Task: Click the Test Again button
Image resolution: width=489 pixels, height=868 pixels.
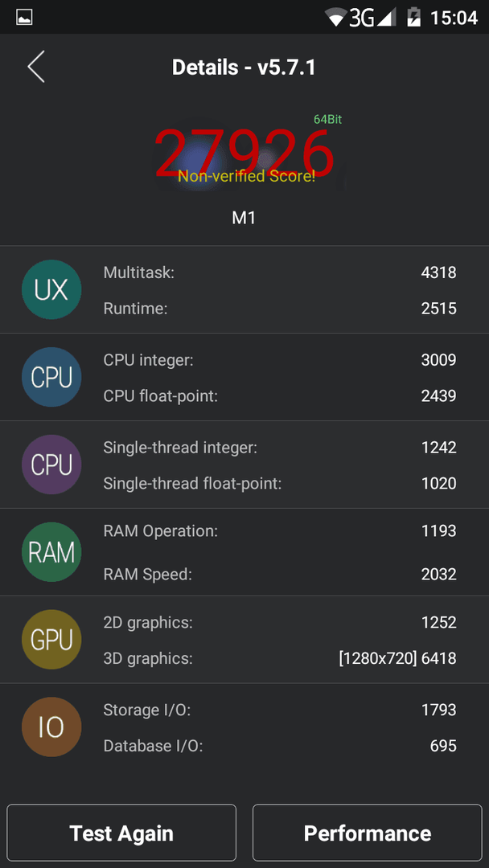Action: [x=121, y=833]
